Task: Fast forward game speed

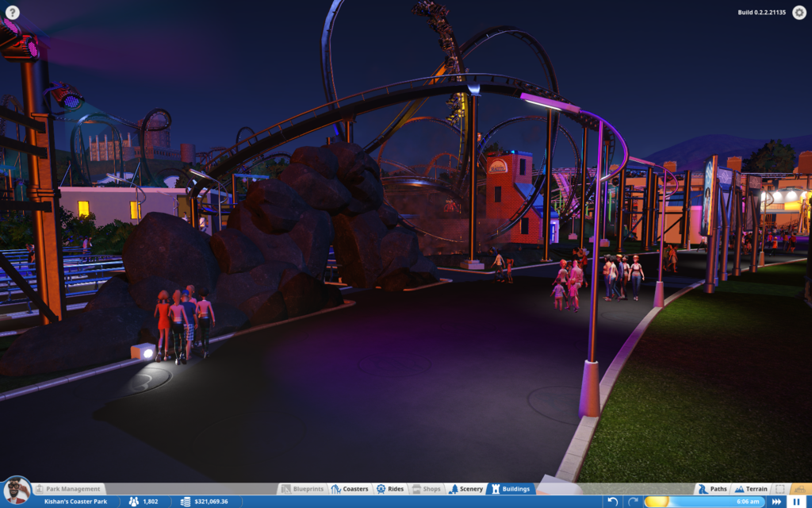Action: point(776,502)
